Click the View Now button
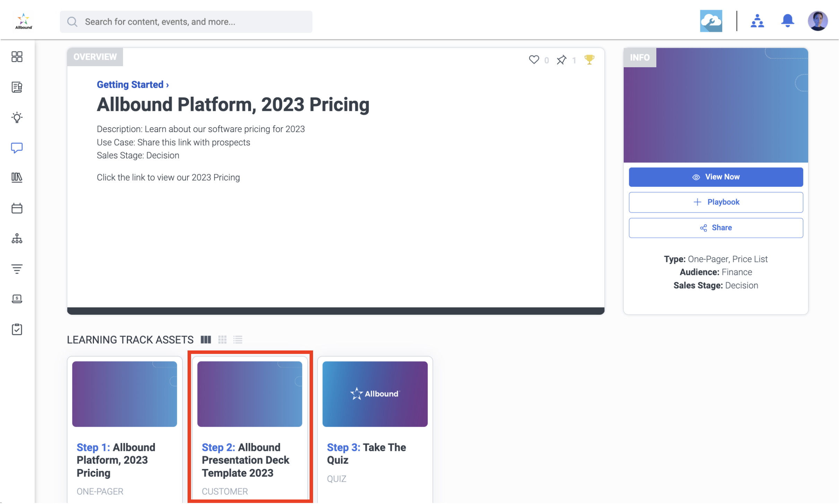This screenshot has width=839, height=504. click(x=716, y=177)
